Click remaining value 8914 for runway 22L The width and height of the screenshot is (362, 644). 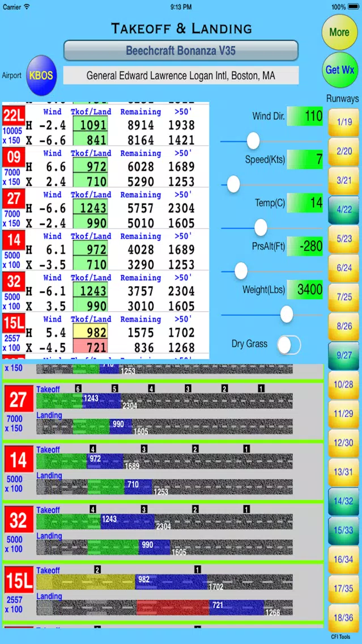pos(140,125)
